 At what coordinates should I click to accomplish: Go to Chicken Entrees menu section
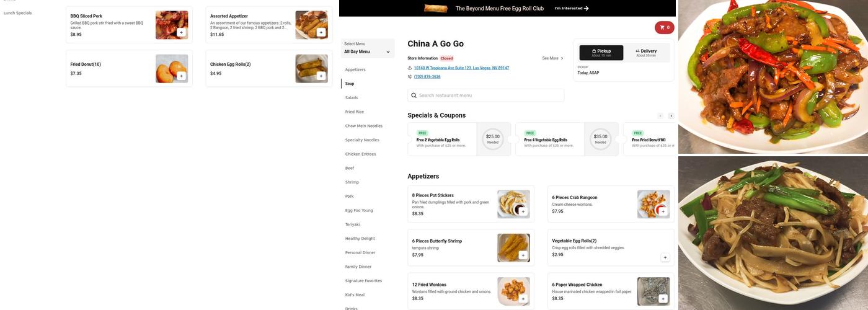point(360,154)
